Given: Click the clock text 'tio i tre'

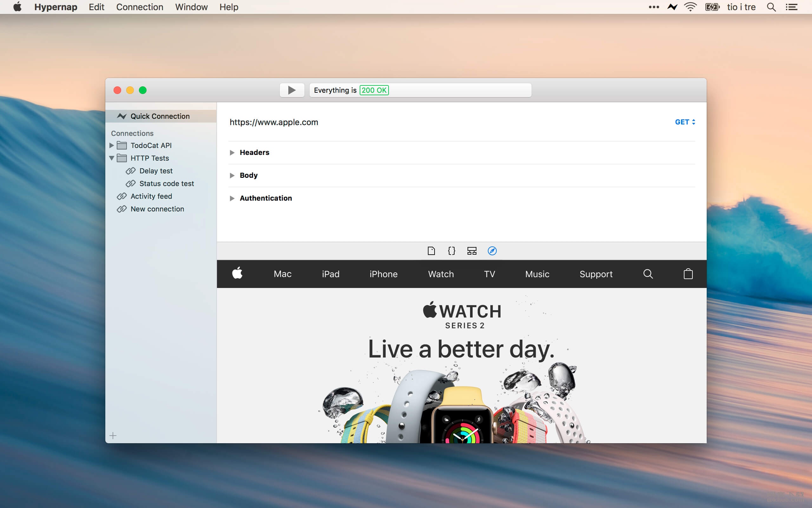Looking at the screenshot, I should click(x=741, y=7).
